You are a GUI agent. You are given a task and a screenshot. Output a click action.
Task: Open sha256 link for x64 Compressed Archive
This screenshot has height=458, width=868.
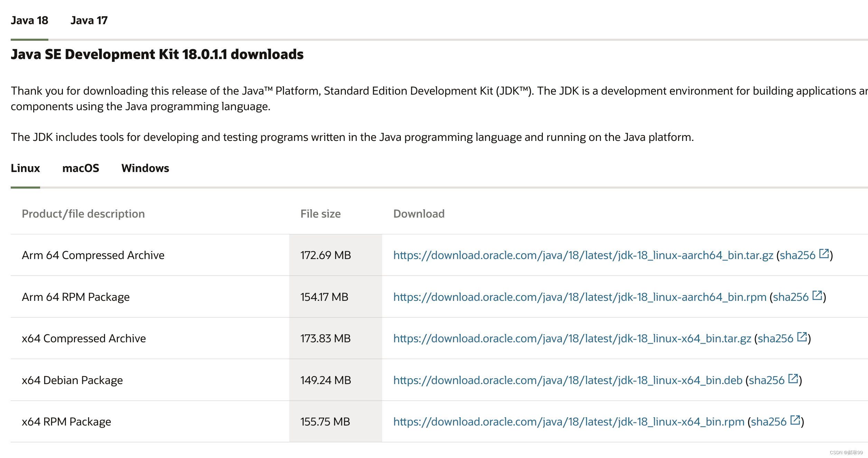point(775,338)
